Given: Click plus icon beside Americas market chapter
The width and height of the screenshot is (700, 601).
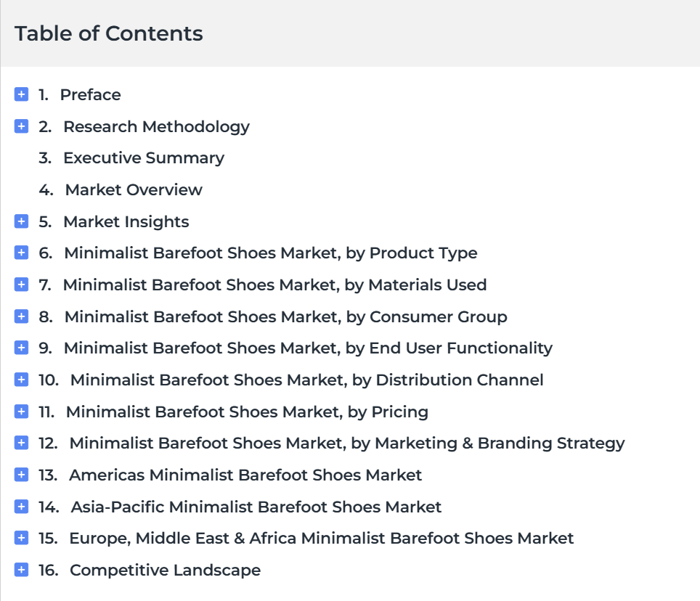Looking at the screenshot, I should pyautogui.click(x=21, y=475).
